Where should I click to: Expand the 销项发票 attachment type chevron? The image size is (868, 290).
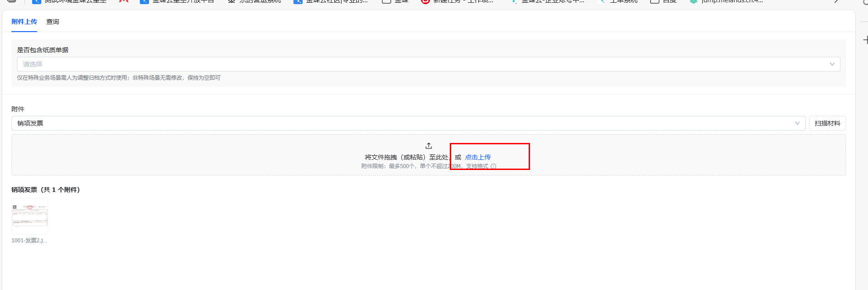[797, 123]
